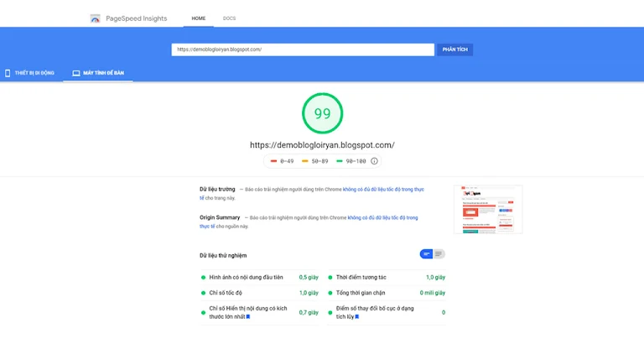This screenshot has height=339, width=644.
Task: Click the mobile phone icon
Action: (x=8, y=73)
